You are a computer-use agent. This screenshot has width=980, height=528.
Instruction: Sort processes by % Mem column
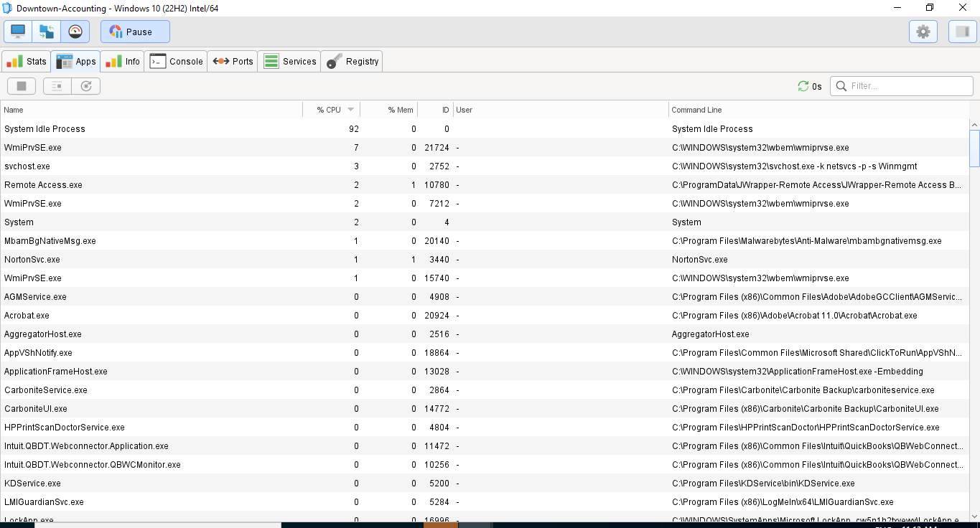400,110
